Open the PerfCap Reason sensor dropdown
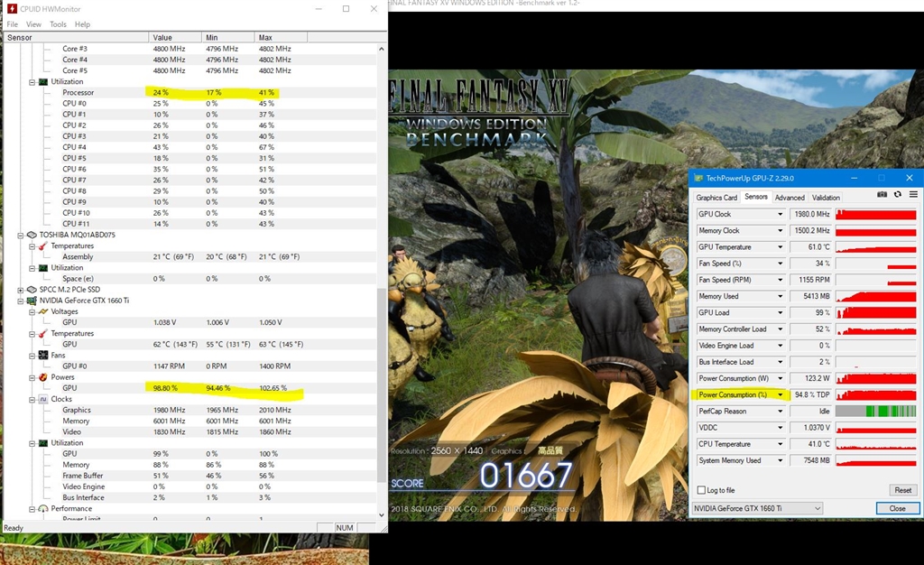This screenshot has width=924, height=565. [x=781, y=412]
